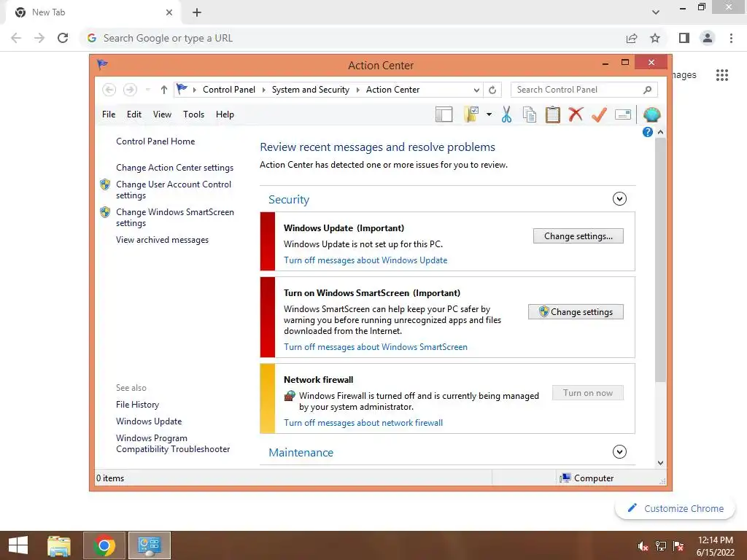Open Chrome tab search dropdown chevron
This screenshot has width=747, height=560.
click(x=656, y=12)
